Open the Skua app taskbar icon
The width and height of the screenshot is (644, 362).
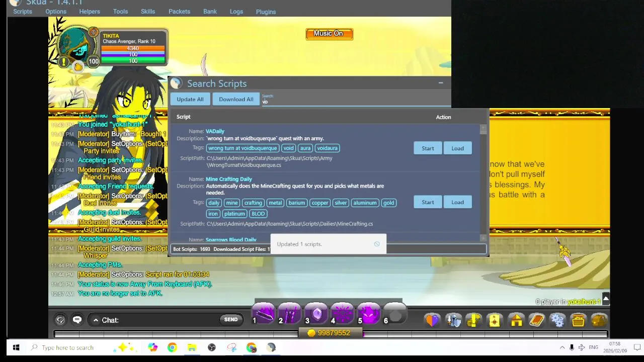(271, 347)
